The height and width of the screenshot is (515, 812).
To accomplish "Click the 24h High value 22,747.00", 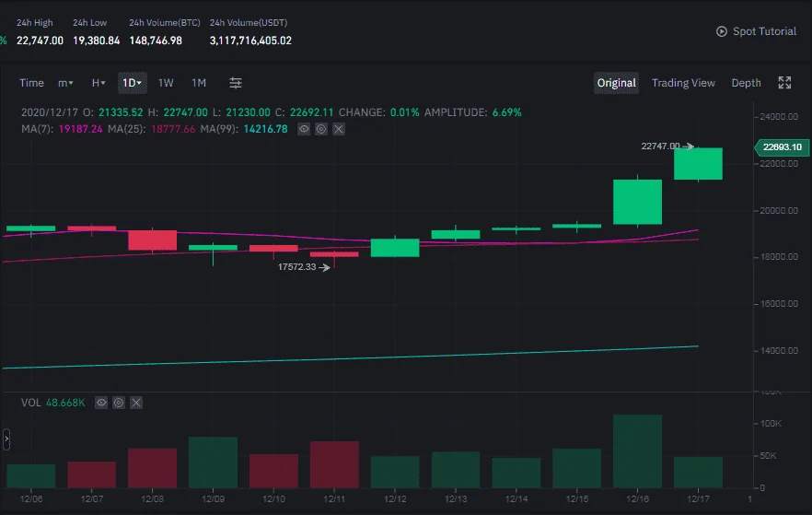I will 40,41.
